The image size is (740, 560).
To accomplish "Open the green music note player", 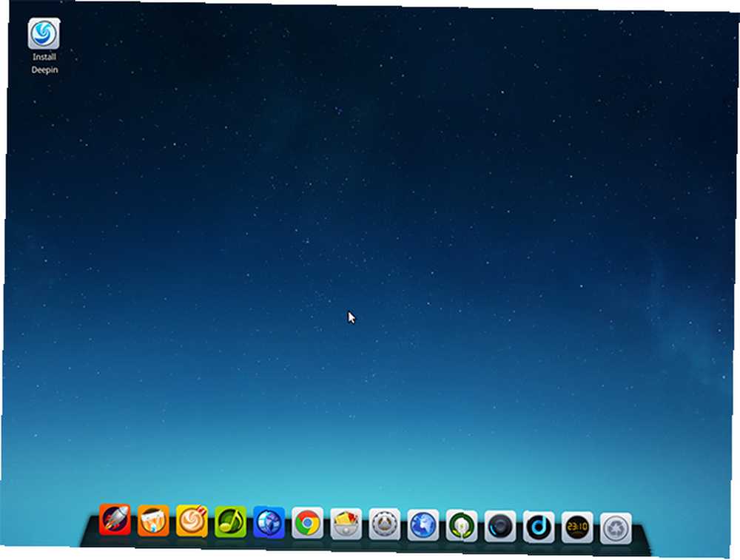I will coord(230,522).
